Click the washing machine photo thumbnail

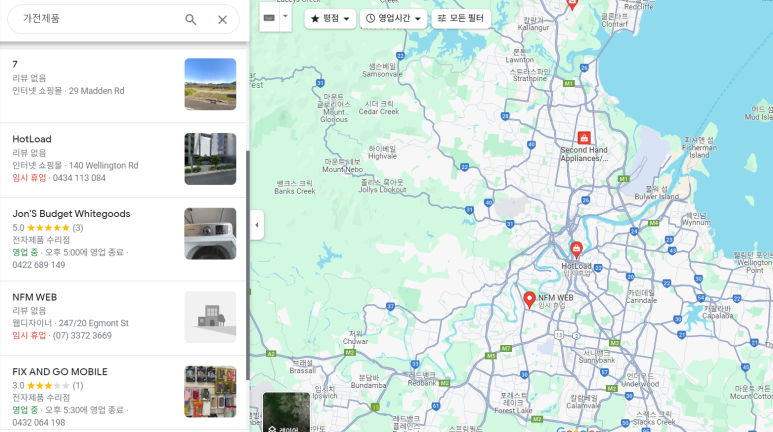(210, 233)
